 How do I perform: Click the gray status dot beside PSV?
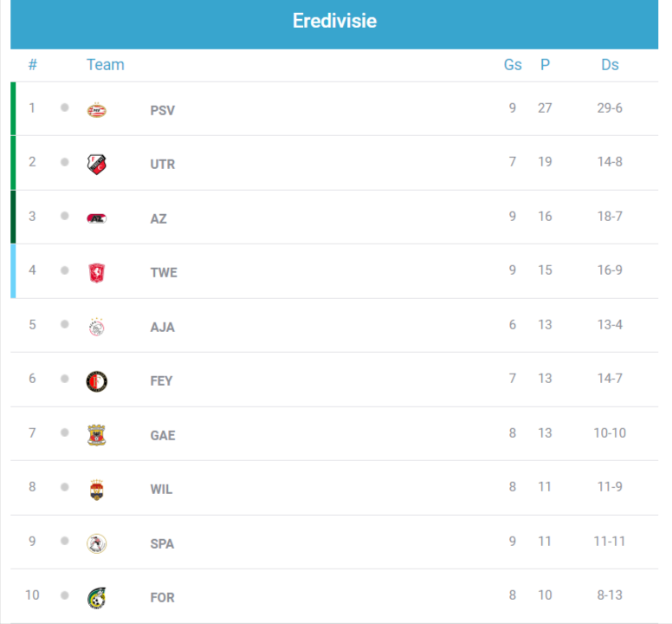click(64, 107)
